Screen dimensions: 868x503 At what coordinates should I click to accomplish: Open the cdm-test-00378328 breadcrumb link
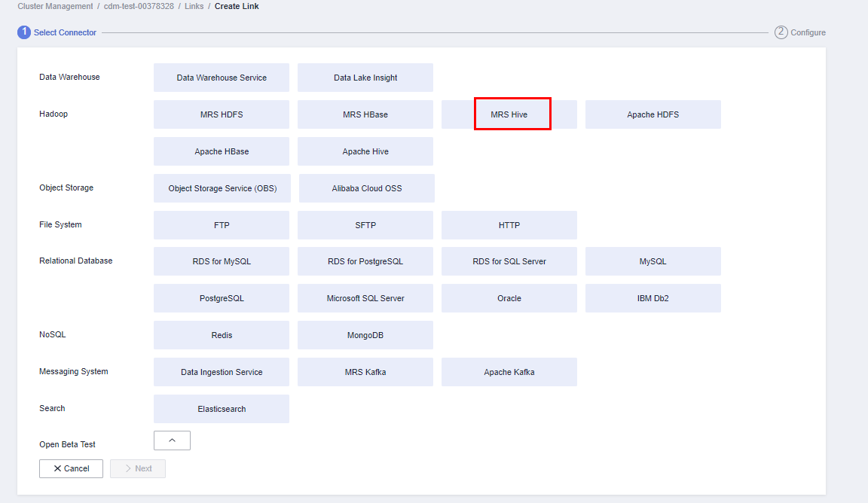[x=139, y=6]
